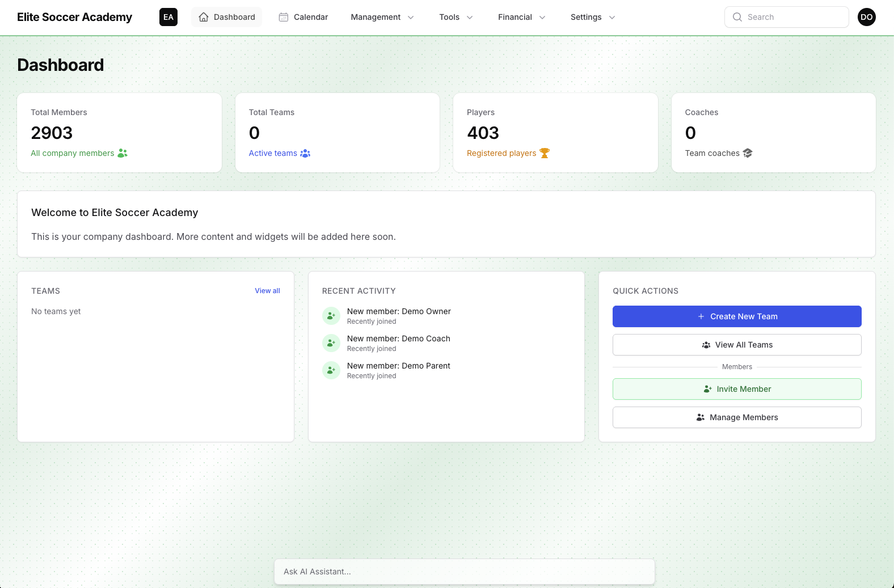Image resolution: width=894 pixels, height=588 pixels.
Task: Click the EA company logo badge
Action: pos(168,17)
